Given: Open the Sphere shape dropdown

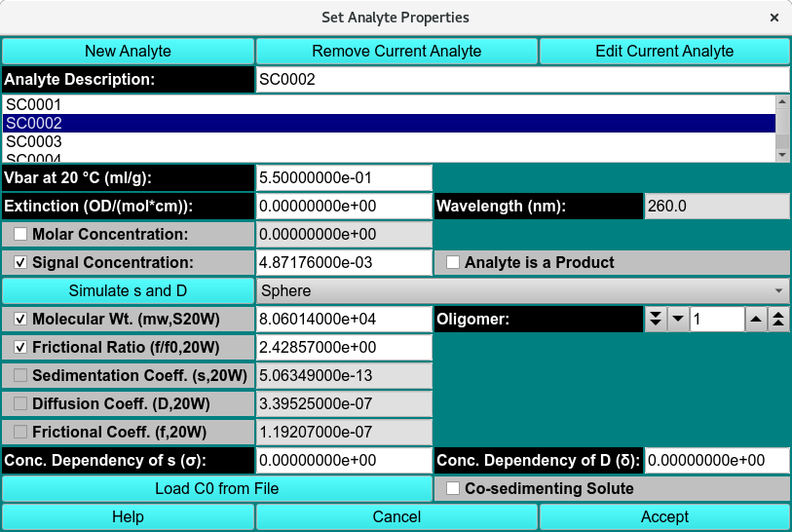Looking at the screenshot, I should click(522, 290).
